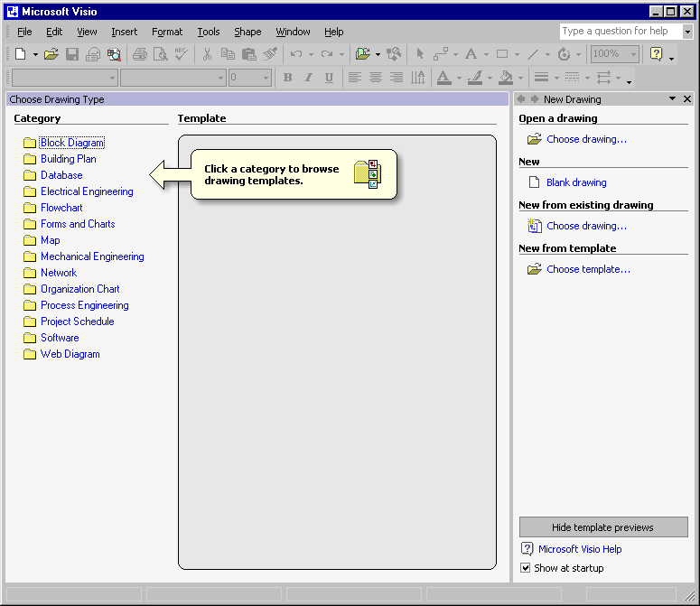Expand the New drawing dropdown arrow

[35, 54]
